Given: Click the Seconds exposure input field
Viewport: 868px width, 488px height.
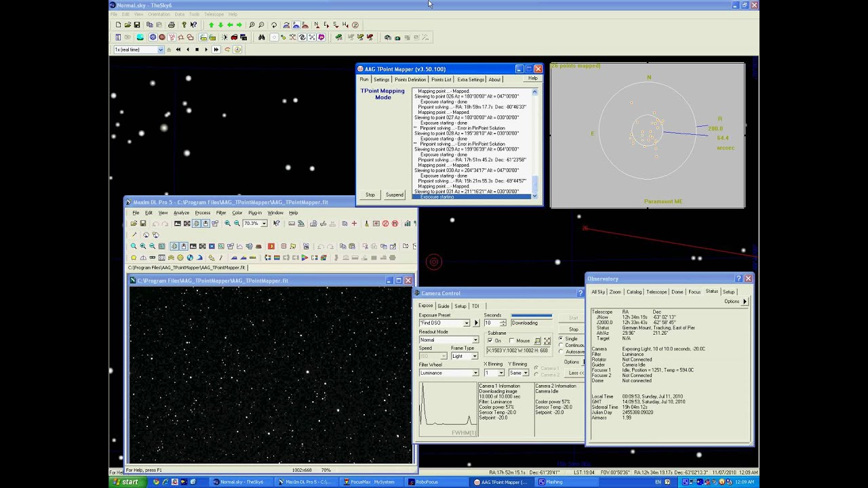Looking at the screenshot, I should point(491,323).
